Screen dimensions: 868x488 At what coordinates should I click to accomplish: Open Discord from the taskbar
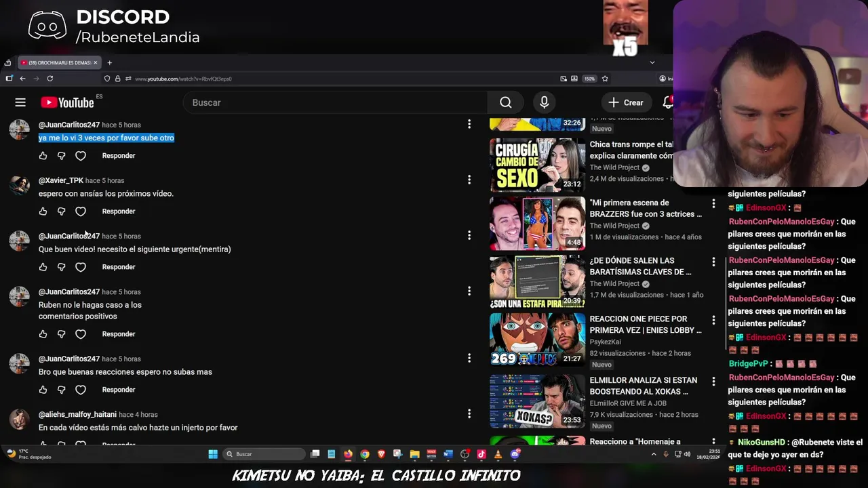pyautogui.click(x=515, y=454)
